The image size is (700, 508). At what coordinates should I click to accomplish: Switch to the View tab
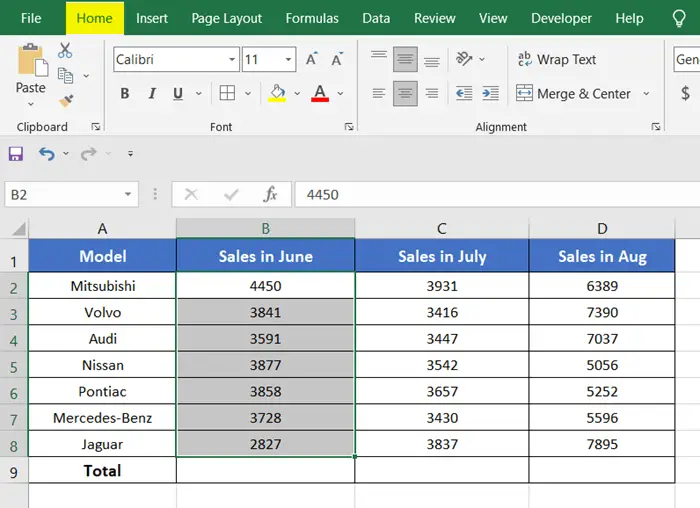tap(493, 18)
